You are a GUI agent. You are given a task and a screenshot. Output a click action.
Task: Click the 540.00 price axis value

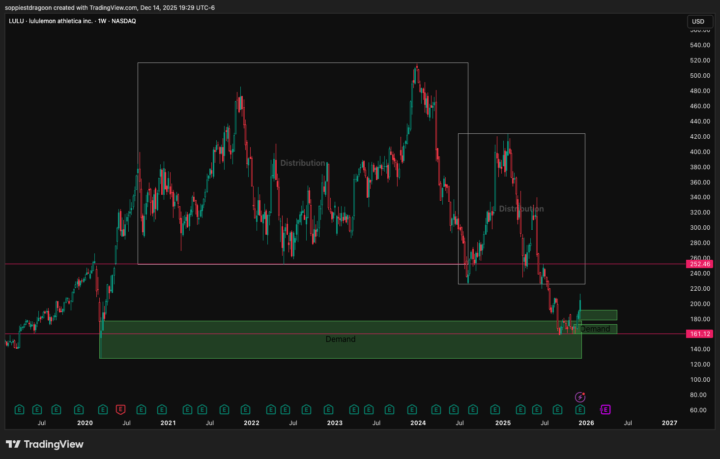pos(700,45)
